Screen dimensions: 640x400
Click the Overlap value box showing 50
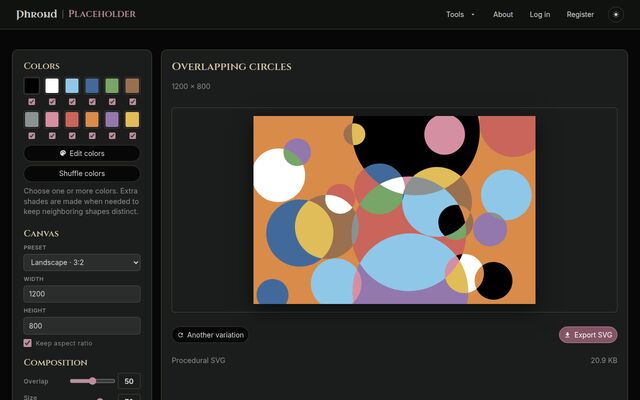(129, 381)
